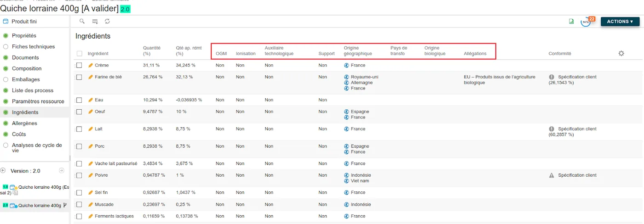Check the Poivre row checkbox
Image resolution: width=644 pixels, height=224 pixels.
(79, 175)
